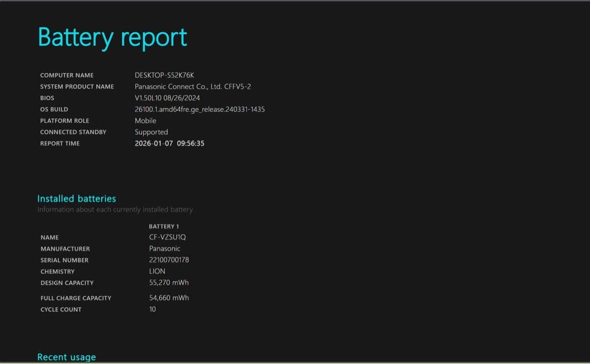Click the CONNECTED STANDBY Supported text
590x364 pixels.
151,132
